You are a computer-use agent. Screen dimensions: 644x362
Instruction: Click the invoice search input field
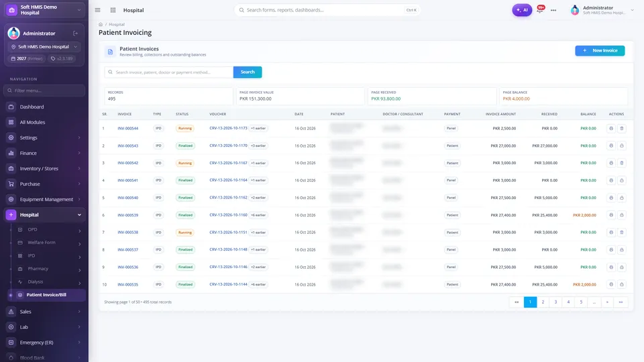point(169,72)
